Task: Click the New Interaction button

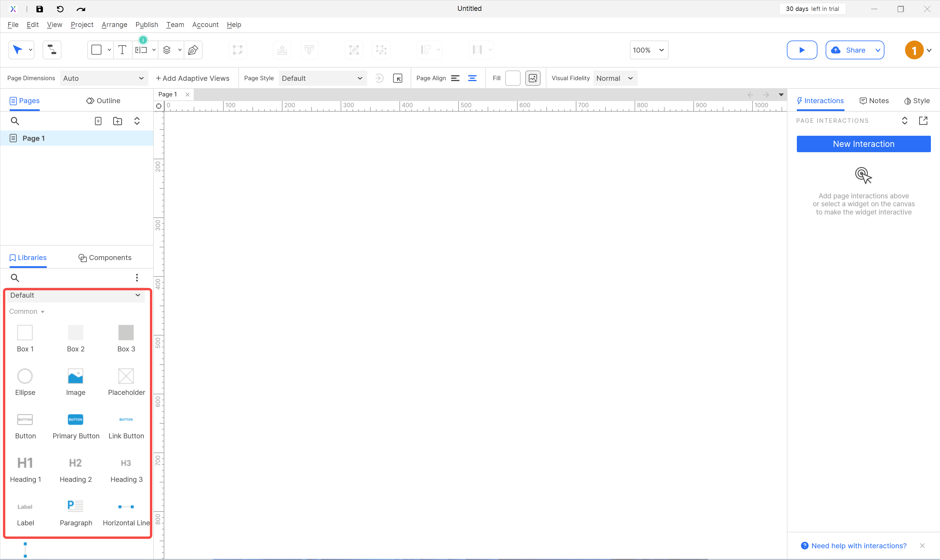Action: [863, 144]
